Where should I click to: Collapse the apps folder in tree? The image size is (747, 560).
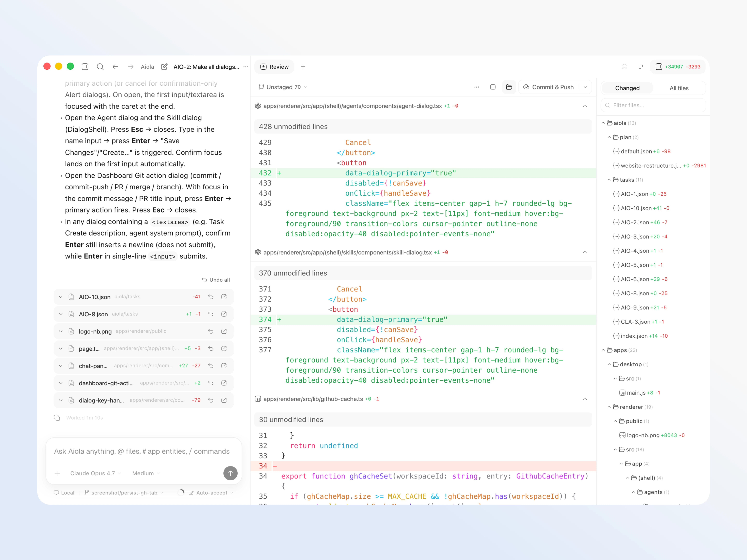pos(603,350)
